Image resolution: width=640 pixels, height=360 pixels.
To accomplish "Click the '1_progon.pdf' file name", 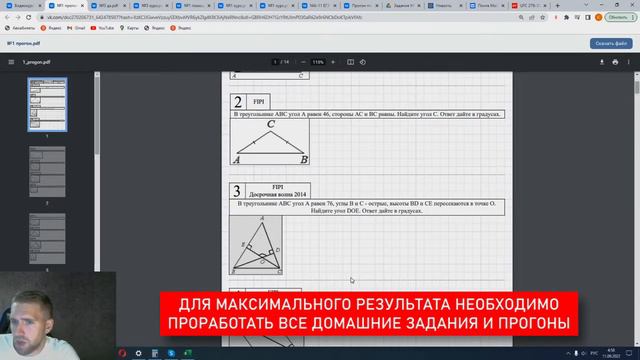I will coord(36,62).
